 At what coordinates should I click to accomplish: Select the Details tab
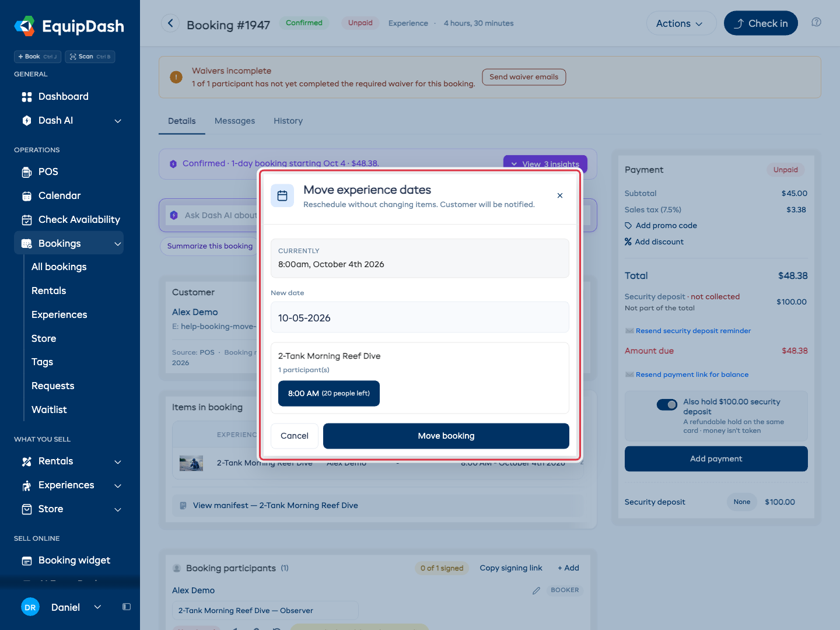pyautogui.click(x=182, y=121)
